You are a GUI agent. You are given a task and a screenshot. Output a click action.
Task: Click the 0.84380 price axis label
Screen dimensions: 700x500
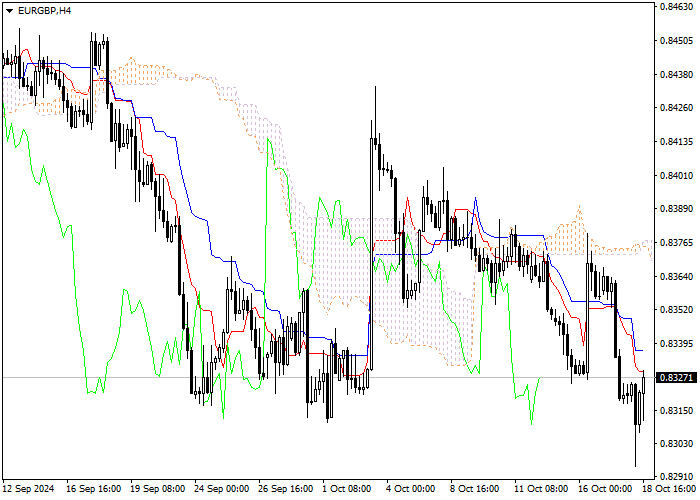click(676, 74)
